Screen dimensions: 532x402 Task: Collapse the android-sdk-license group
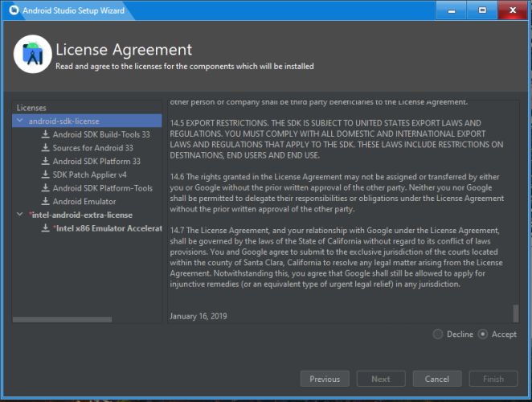(x=20, y=121)
